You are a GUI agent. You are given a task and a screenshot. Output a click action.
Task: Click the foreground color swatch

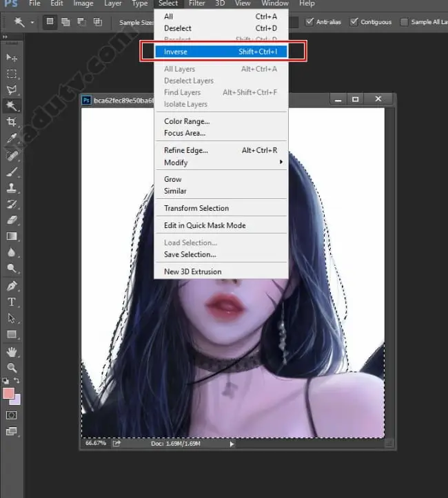8,393
